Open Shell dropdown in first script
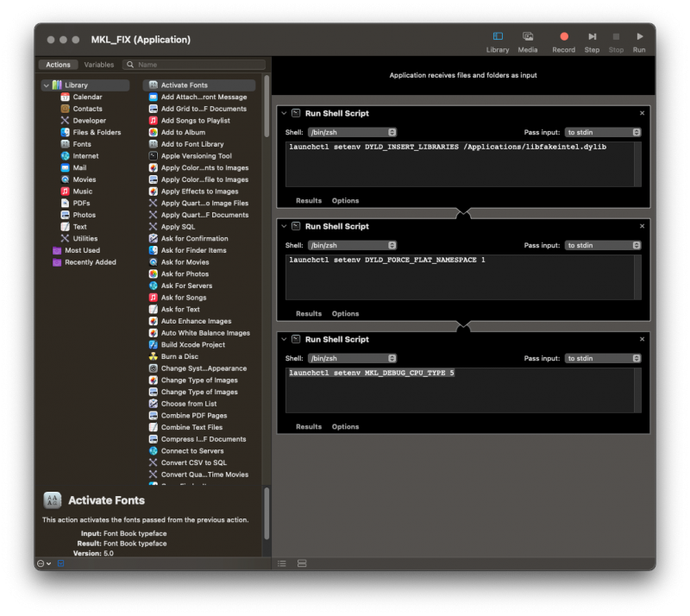Image resolution: width=690 pixels, height=616 pixels. (x=352, y=133)
